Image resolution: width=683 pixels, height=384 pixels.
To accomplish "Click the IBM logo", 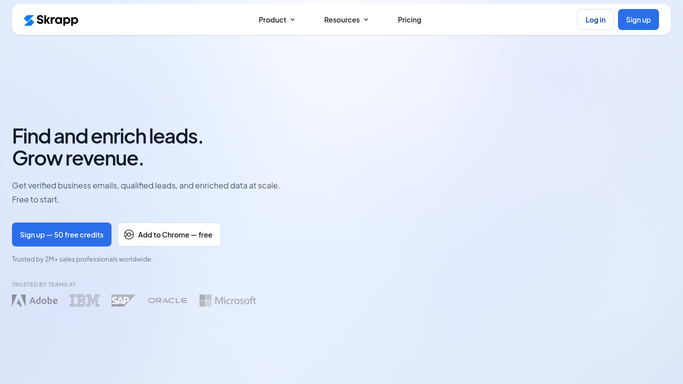I will click(x=85, y=300).
